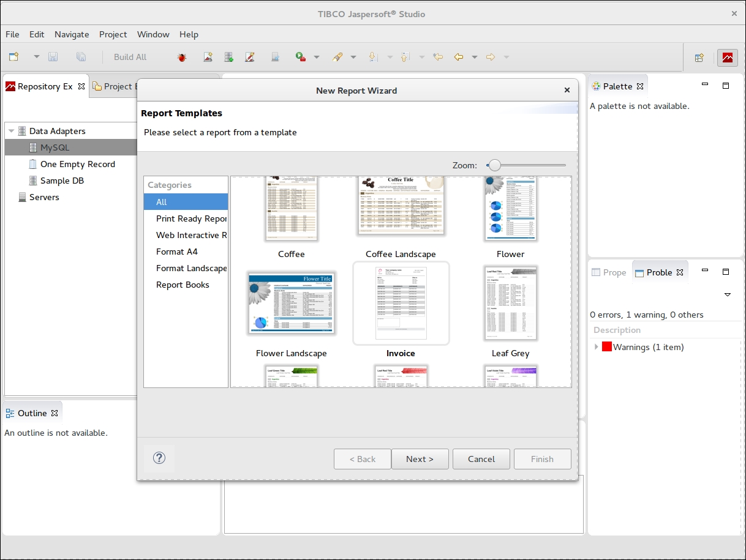Choose the Coffee template thumbnail
This screenshot has height=560, width=746.
pyautogui.click(x=292, y=208)
